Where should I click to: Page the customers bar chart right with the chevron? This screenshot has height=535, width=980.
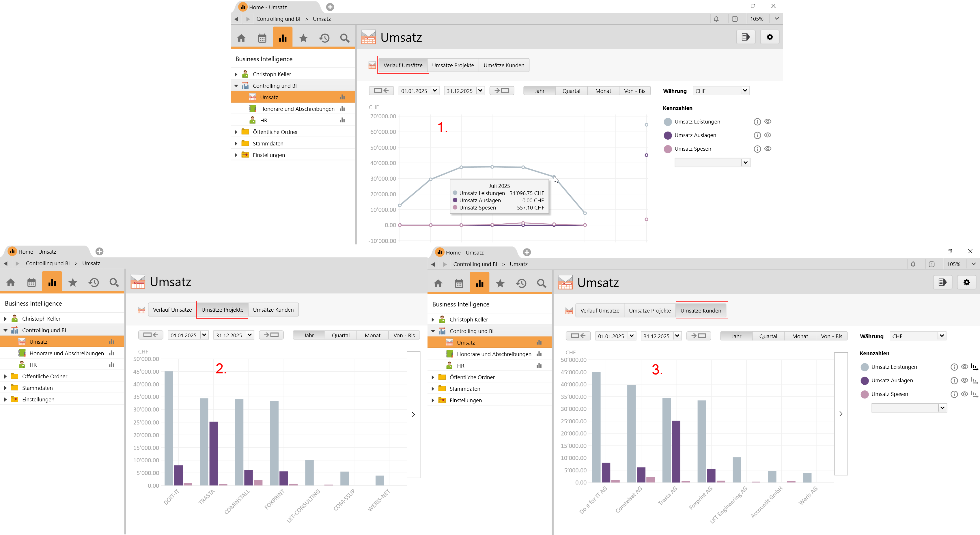841,414
